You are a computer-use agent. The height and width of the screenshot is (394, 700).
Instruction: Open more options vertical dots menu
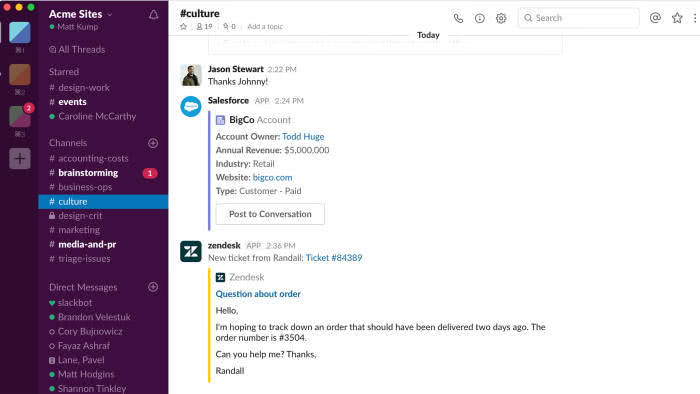(x=695, y=18)
